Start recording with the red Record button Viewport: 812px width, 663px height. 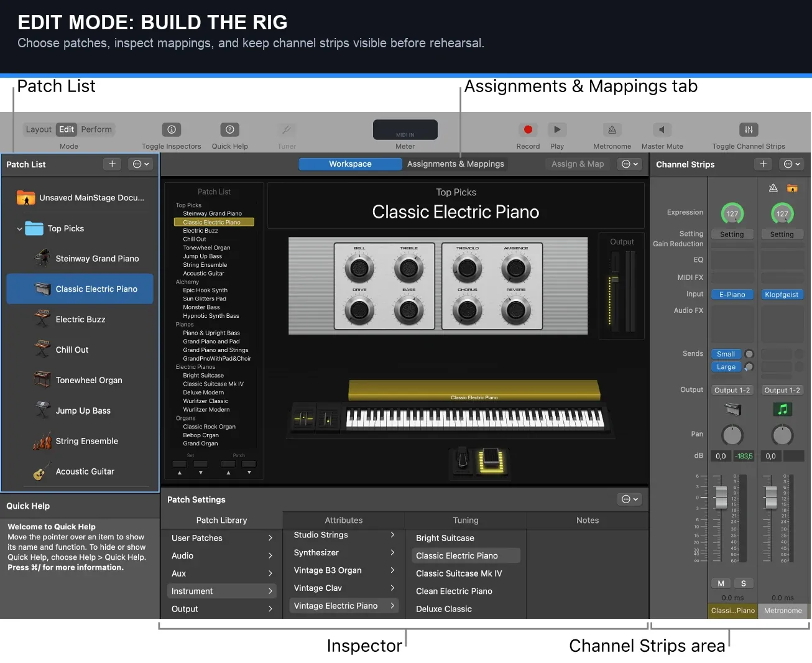pos(528,129)
